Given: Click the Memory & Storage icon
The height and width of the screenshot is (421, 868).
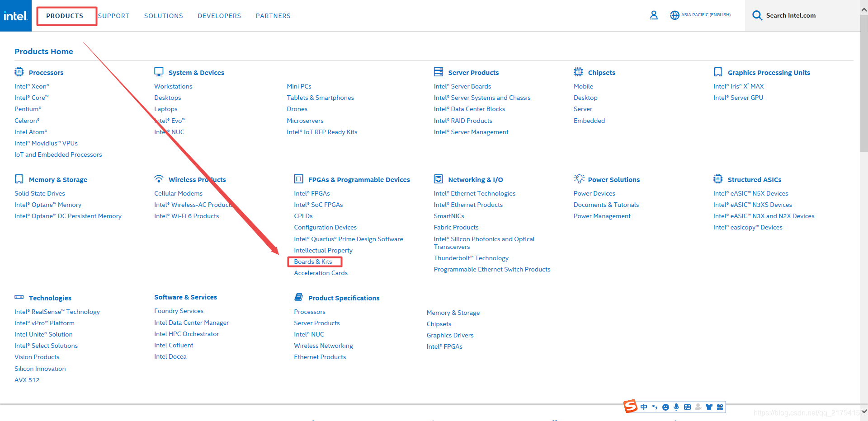Looking at the screenshot, I should coord(19,179).
